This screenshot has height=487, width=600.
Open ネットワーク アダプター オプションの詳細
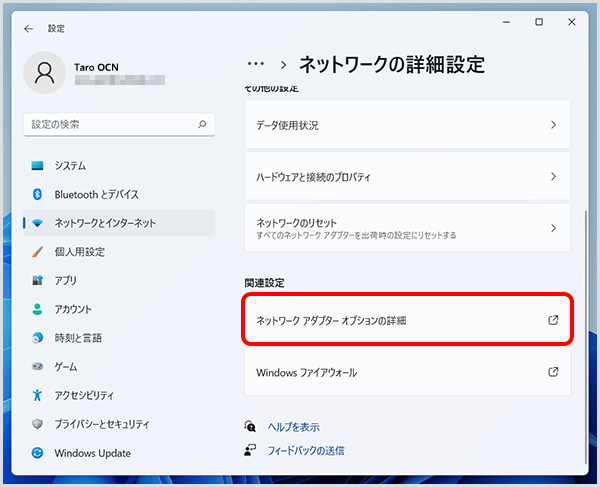[407, 320]
